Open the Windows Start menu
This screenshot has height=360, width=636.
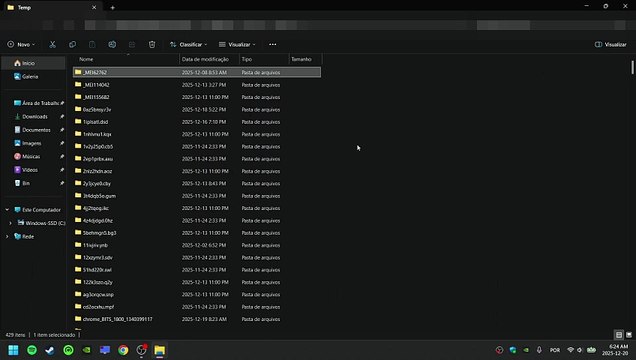click(13, 350)
